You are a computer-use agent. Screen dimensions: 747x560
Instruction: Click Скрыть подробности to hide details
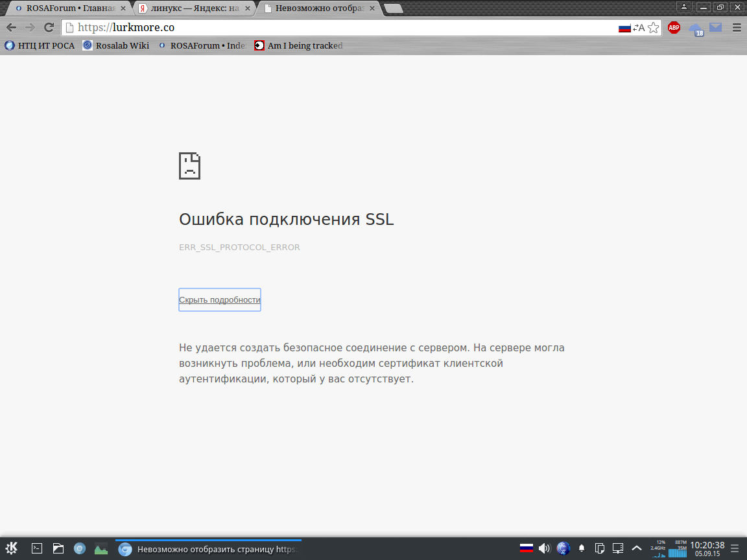[x=220, y=299]
